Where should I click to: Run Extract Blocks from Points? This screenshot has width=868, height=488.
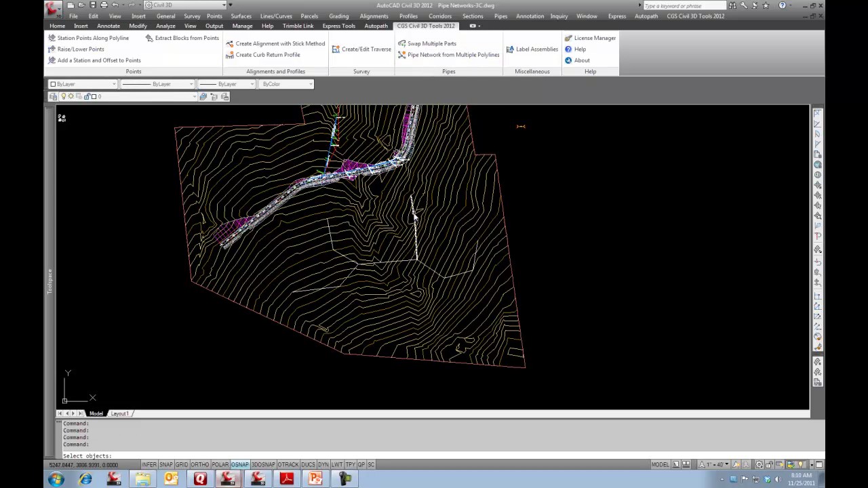tap(182, 38)
